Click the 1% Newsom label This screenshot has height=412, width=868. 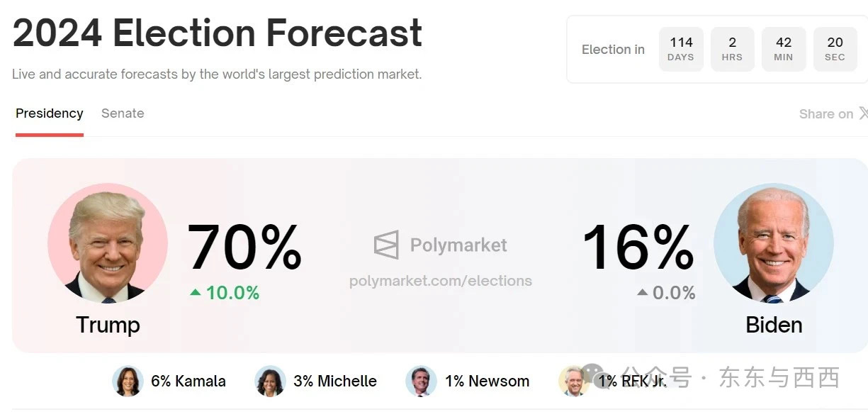[487, 382]
